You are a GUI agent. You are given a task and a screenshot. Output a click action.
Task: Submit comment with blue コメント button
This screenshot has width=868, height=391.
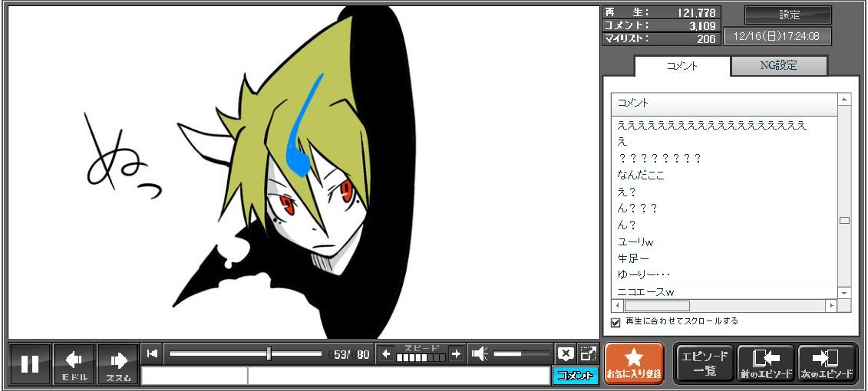(575, 376)
